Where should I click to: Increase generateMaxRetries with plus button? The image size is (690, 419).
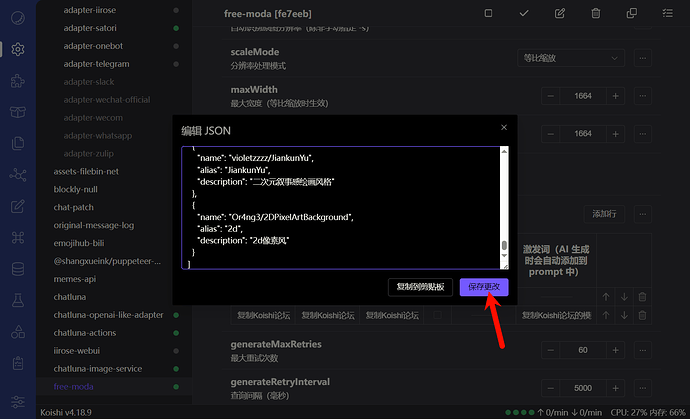(615, 350)
